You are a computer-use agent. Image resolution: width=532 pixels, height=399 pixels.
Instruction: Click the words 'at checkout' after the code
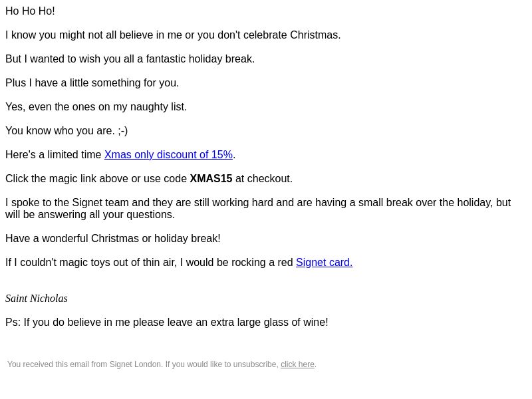point(264,178)
